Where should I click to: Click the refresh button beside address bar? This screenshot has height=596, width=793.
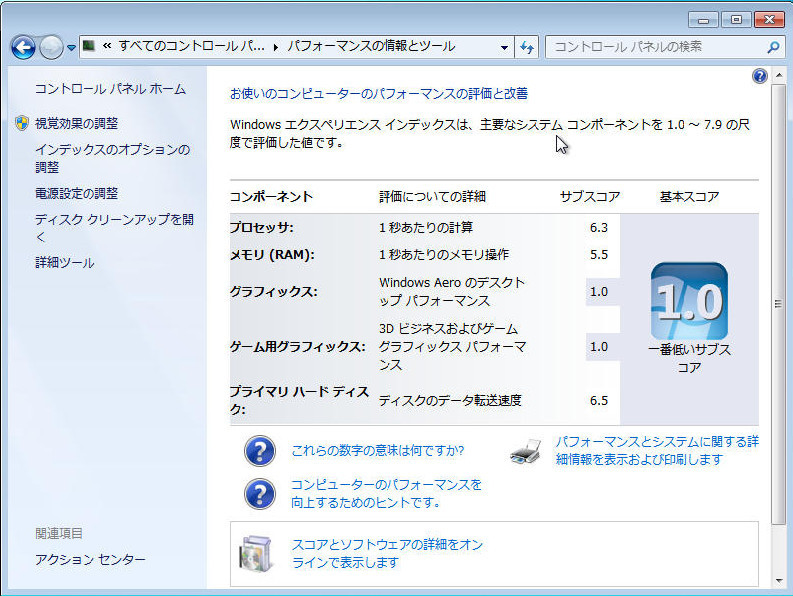coord(526,48)
